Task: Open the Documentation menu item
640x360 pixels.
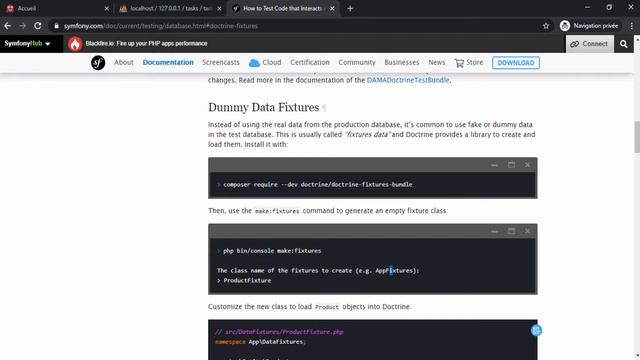Action: [x=168, y=62]
